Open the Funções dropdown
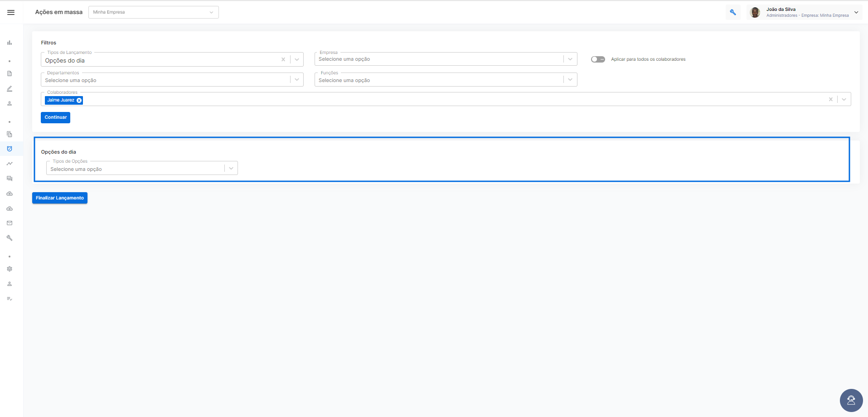The height and width of the screenshot is (417, 868). click(x=446, y=80)
